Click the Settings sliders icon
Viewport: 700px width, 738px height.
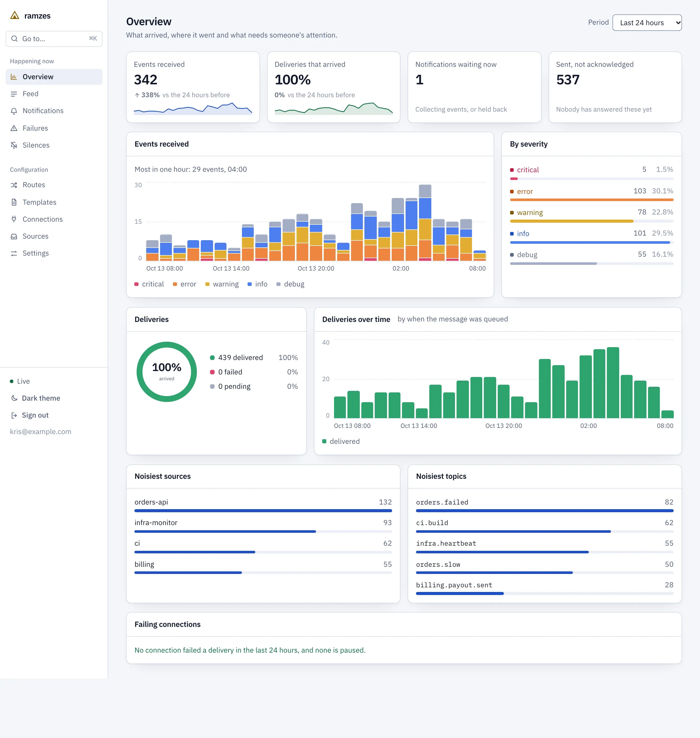[14, 254]
